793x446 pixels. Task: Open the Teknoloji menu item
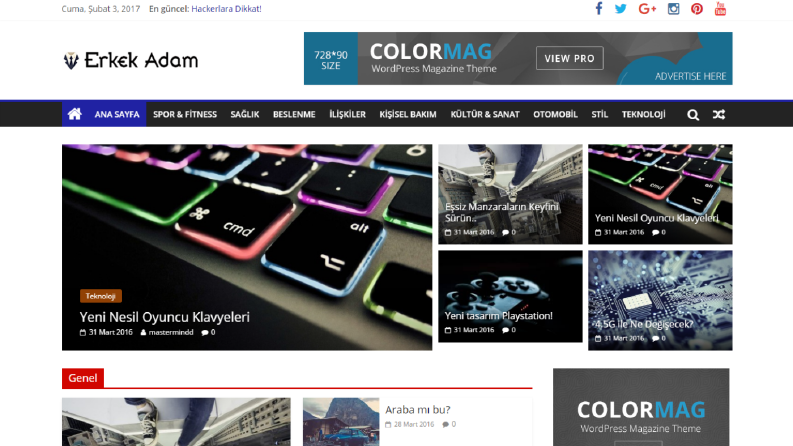pyautogui.click(x=643, y=114)
